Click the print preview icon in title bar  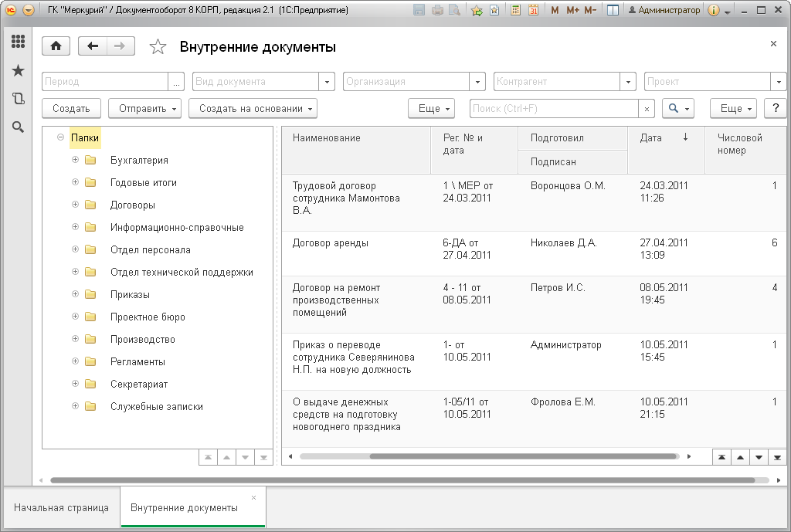pos(454,10)
